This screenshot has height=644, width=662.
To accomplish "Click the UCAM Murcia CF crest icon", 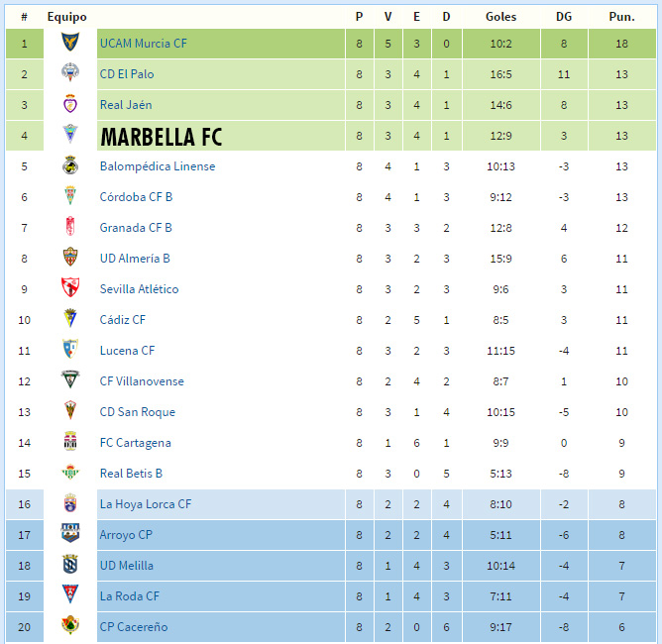I will click(70, 43).
